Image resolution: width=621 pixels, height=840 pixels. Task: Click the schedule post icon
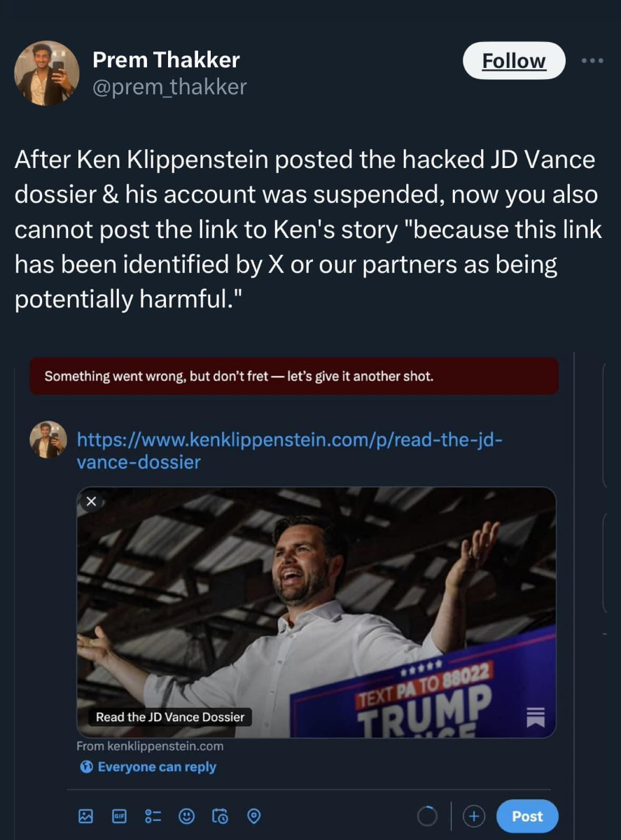(221, 816)
